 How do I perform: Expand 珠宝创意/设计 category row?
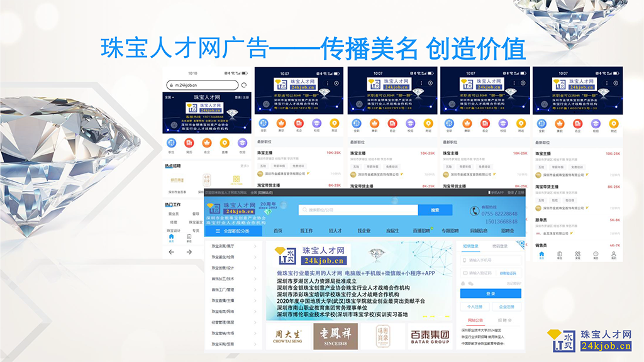coord(234,268)
